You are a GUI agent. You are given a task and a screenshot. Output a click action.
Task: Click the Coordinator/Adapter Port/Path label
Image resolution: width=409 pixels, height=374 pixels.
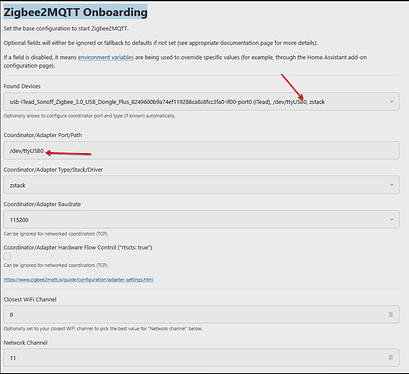coord(43,135)
